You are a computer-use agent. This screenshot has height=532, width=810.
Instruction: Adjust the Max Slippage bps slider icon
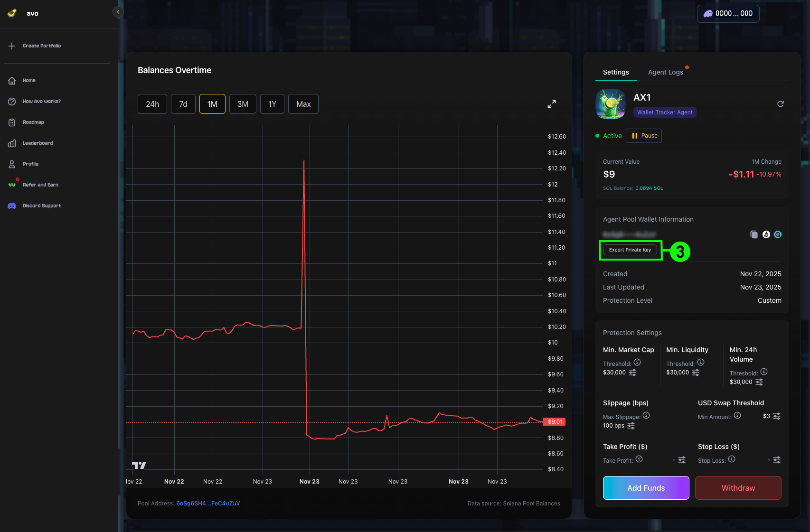tap(631, 426)
